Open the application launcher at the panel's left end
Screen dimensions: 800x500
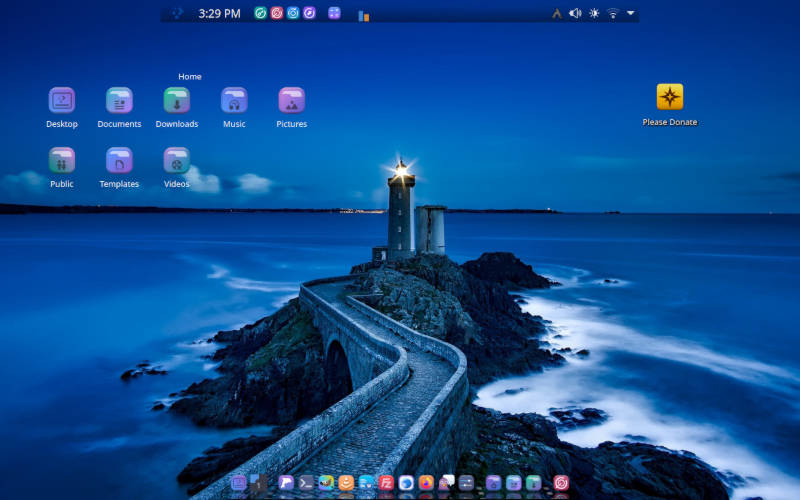coord(177,14)
